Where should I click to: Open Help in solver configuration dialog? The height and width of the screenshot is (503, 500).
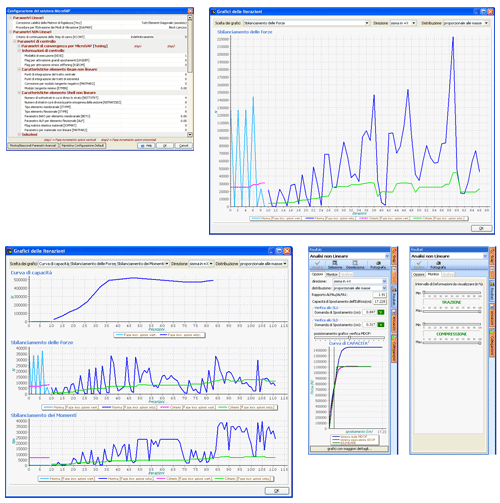click(146, 146)
